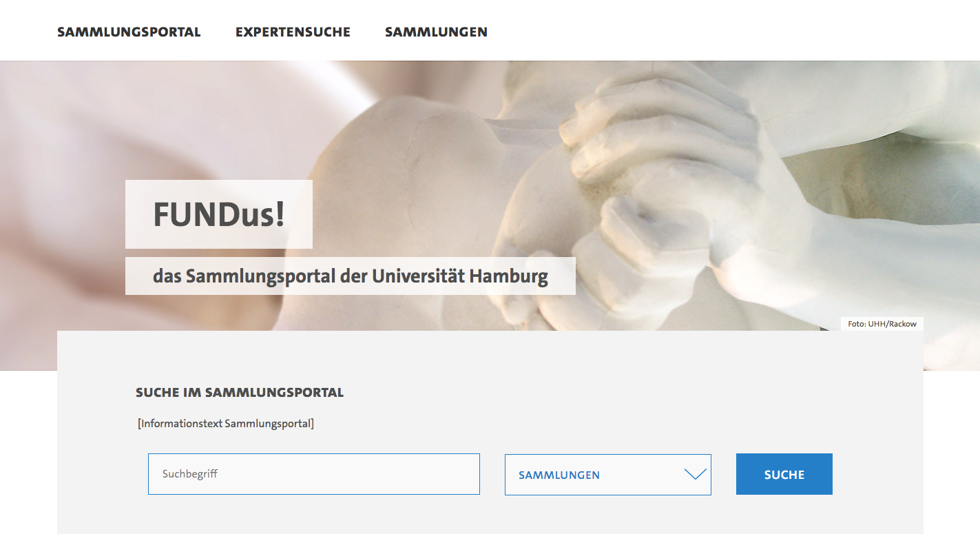
Task: Click the word Hamburg in the subtitle
Action: [509, 276]
